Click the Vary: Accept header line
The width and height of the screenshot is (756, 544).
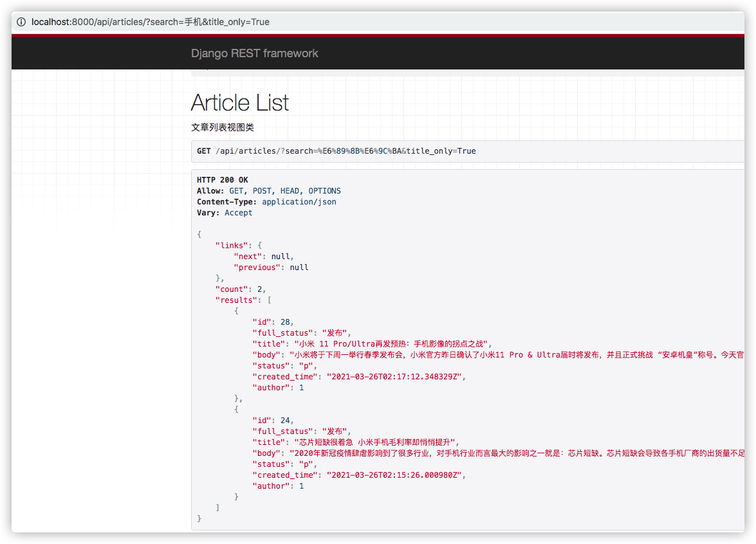point(225,213)
